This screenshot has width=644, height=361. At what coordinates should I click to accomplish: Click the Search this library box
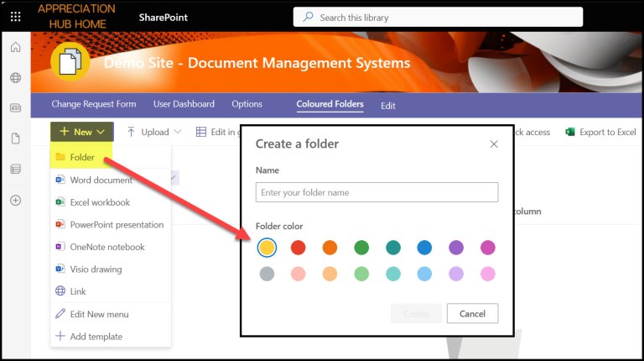[x=438, y=17]
